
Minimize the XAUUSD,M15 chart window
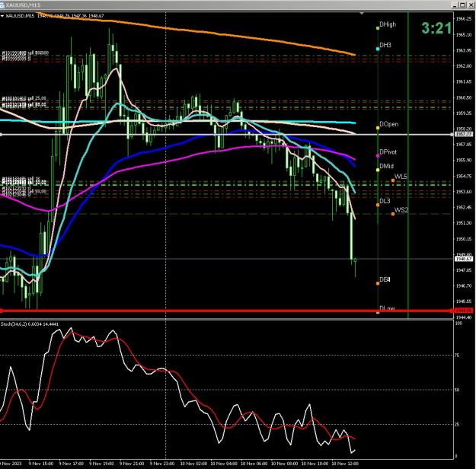coord(455,5)
